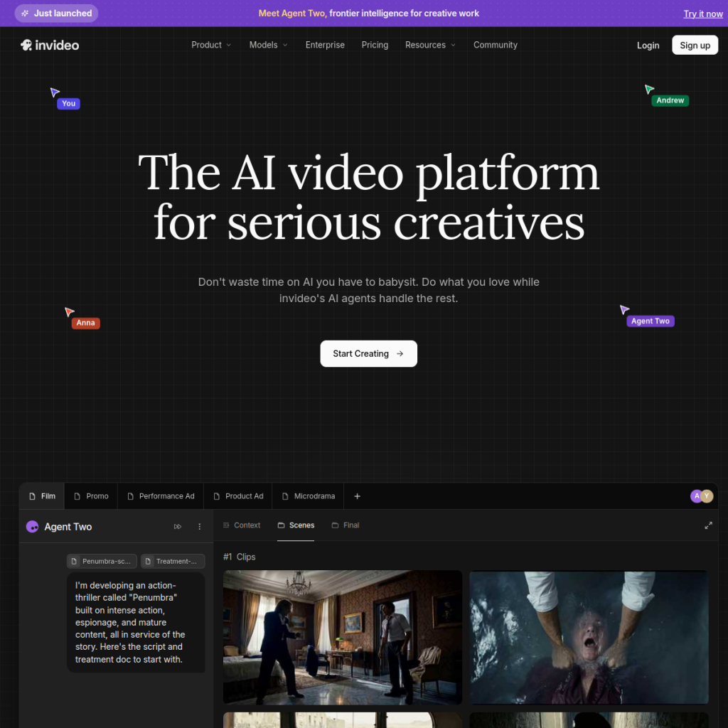Click the list icon beside Context
The height and width of the screenshot is (728, 728).
pos(226,525)
